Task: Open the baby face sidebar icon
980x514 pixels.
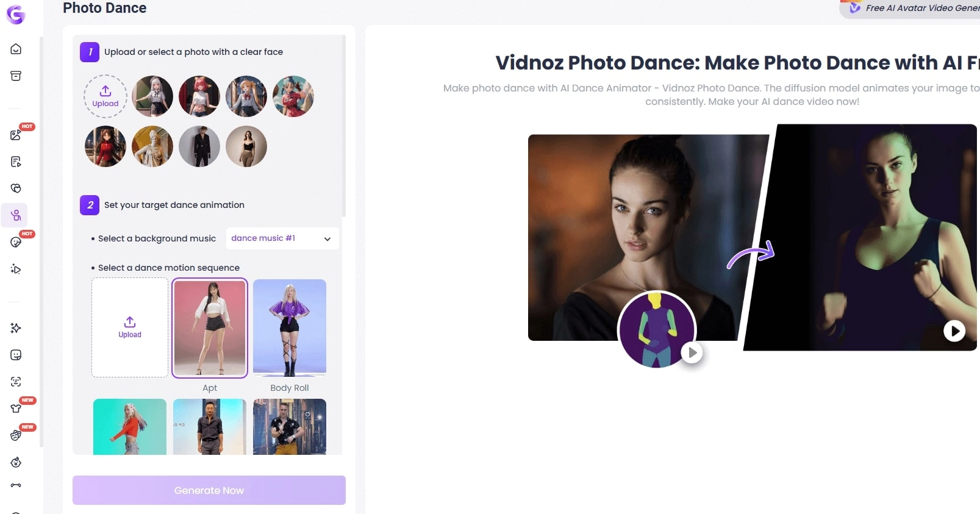Action: tap(16, 462)
